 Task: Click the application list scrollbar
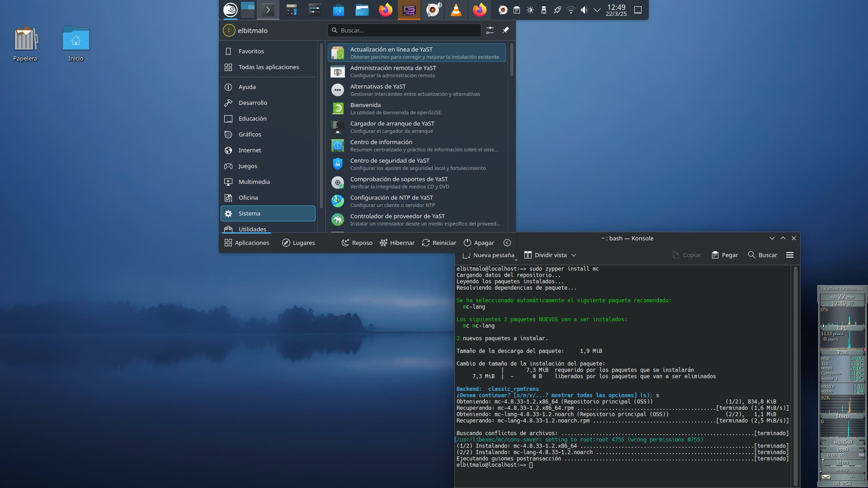click(512, 59)
